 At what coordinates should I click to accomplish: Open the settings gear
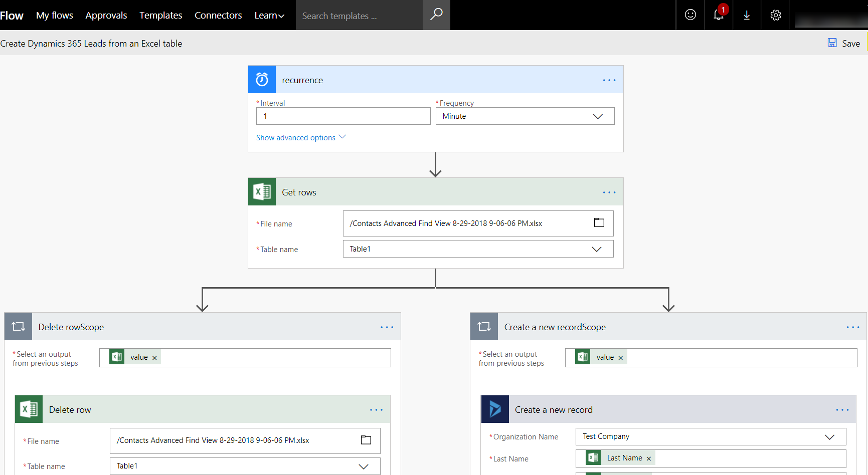(776, 15)
